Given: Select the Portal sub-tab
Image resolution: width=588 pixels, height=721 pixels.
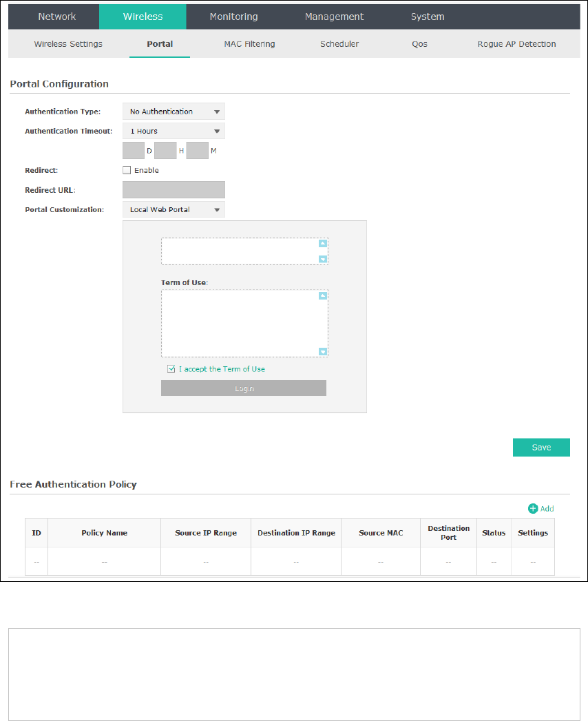Looking at the screenshot, I should (x=160, y=43).
